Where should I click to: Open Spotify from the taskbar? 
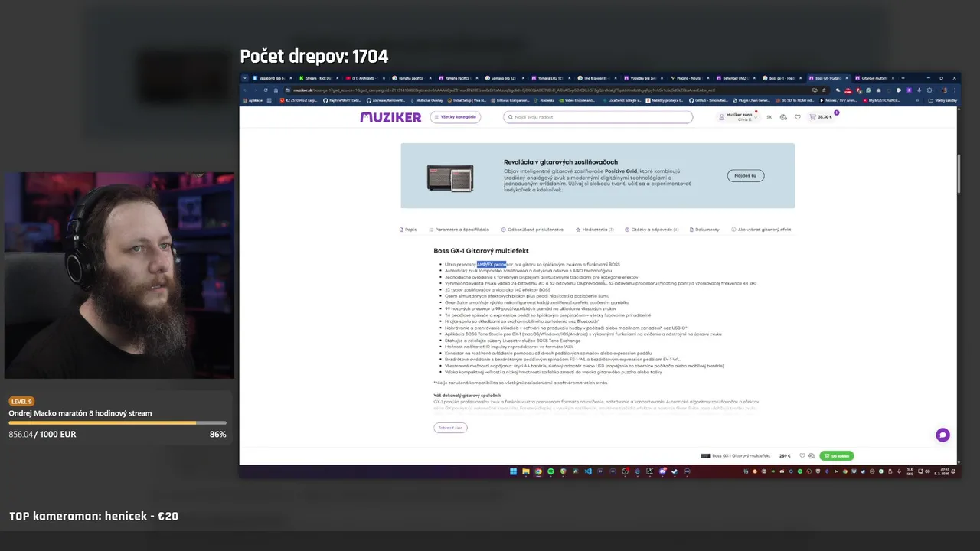pos(550,471)
